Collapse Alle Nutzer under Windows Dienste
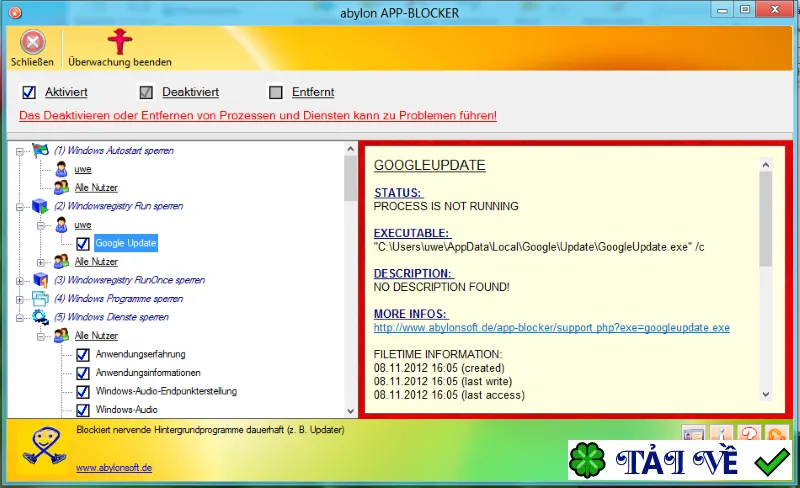The image size is (800, 488). pos(41,337)
